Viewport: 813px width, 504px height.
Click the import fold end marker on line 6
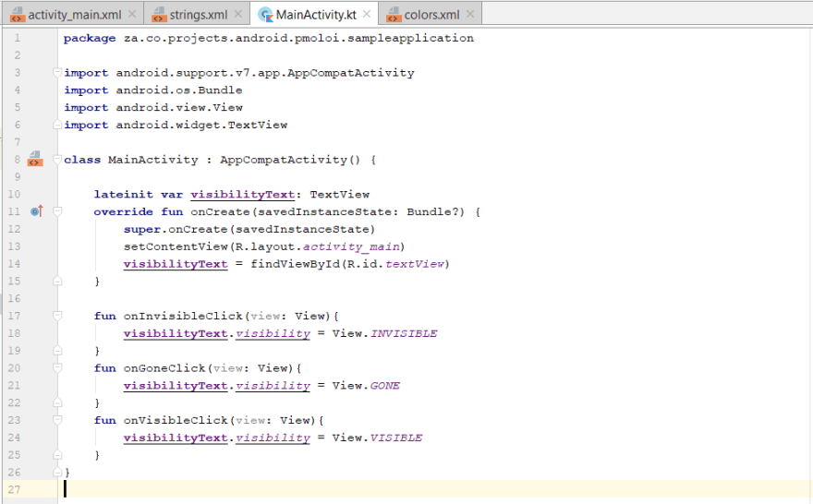(x=57, y=125)
